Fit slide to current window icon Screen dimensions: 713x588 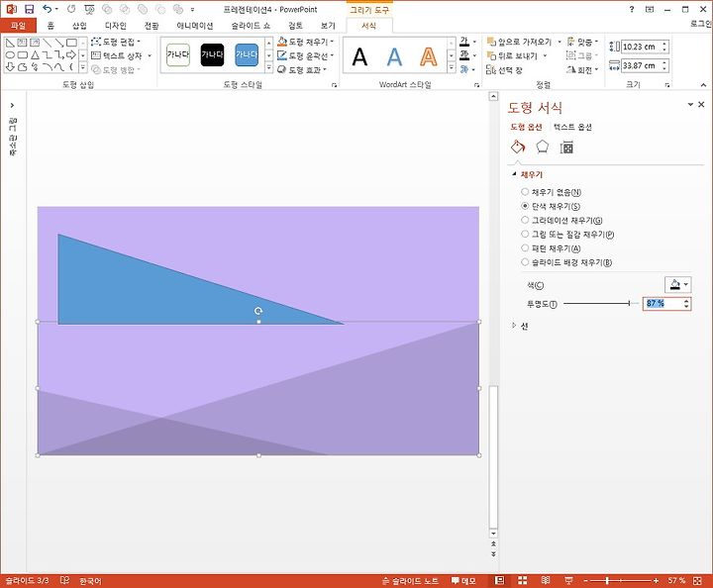point(697,580)
